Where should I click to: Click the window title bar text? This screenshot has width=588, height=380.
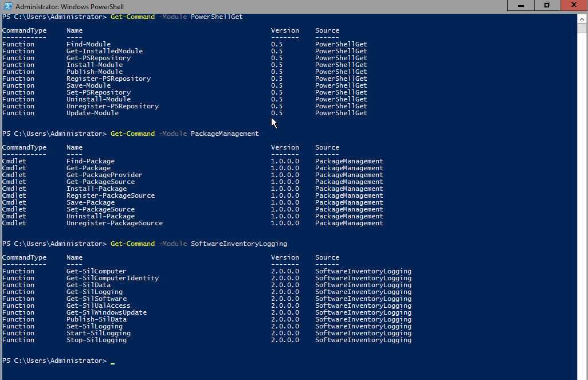coord(69,6)
